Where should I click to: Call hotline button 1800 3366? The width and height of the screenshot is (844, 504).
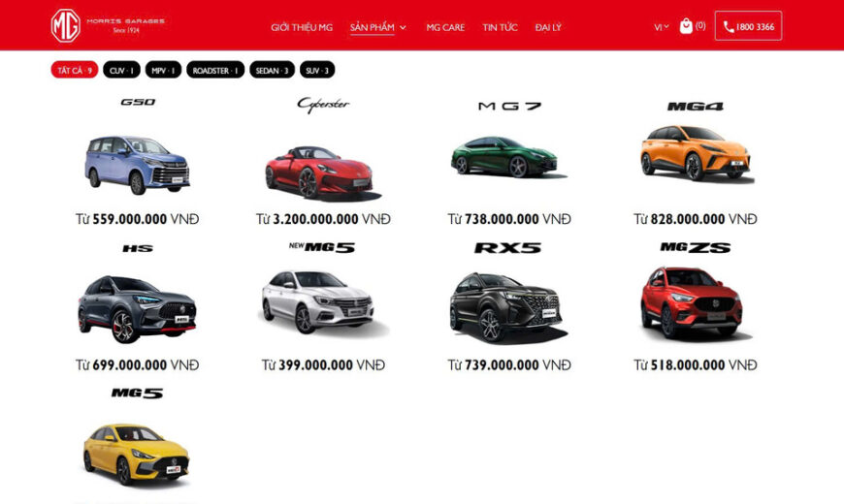748,26
